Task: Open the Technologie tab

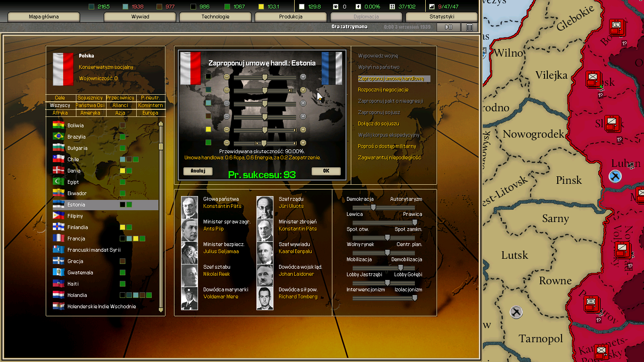Action: tap(215, 17)
